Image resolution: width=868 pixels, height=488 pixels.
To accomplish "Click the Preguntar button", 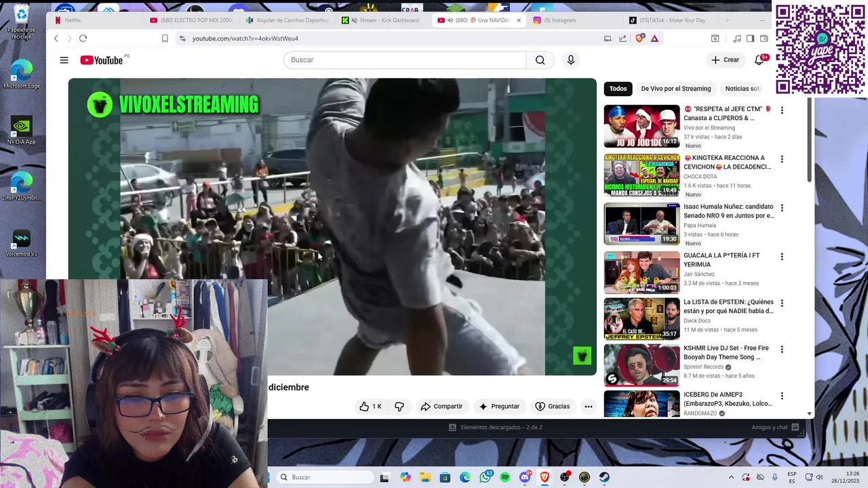I will click(499, 407).
